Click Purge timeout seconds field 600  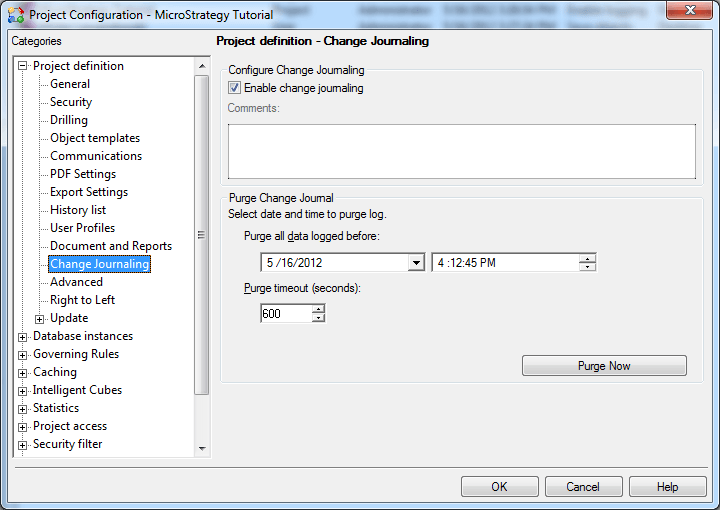click(x=286, y=314)
